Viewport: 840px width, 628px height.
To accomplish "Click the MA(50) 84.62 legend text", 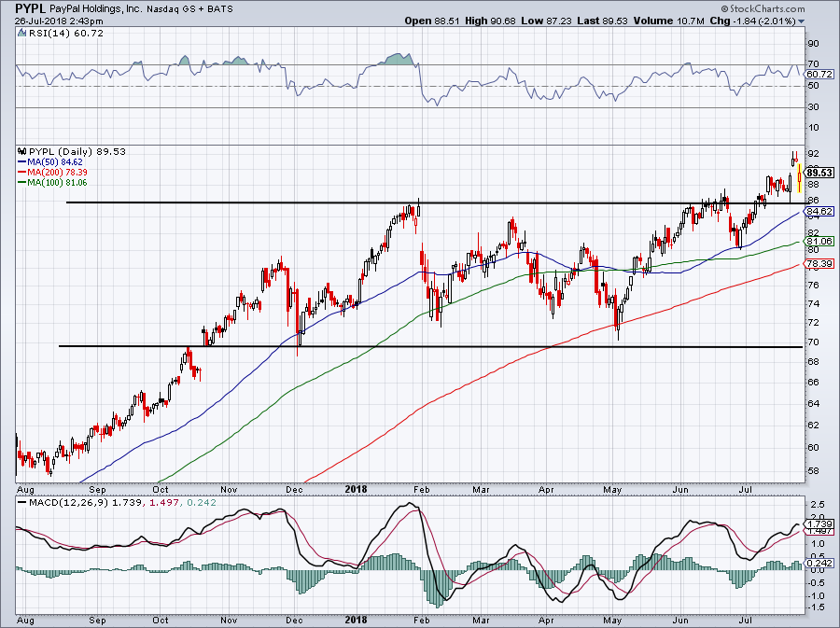I will 55,161.
